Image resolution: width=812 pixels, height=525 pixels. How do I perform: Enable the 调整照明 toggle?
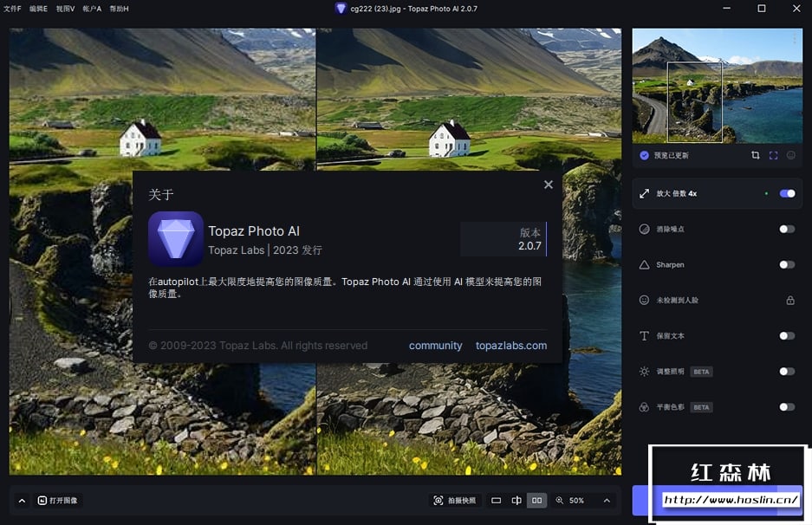pyautogui.click(x=787, y=372)
